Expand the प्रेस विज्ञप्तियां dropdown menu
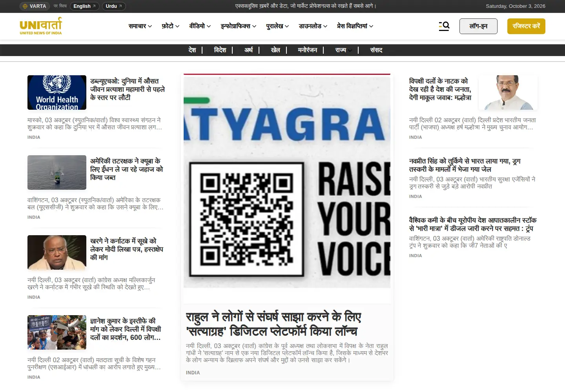 [355, 26]
